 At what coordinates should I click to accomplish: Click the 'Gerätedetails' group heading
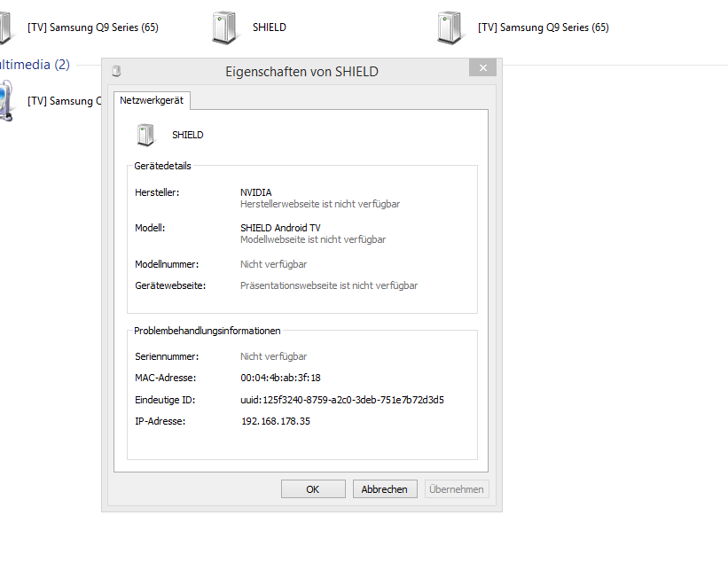pyautogui.click(x=162, y=166)
